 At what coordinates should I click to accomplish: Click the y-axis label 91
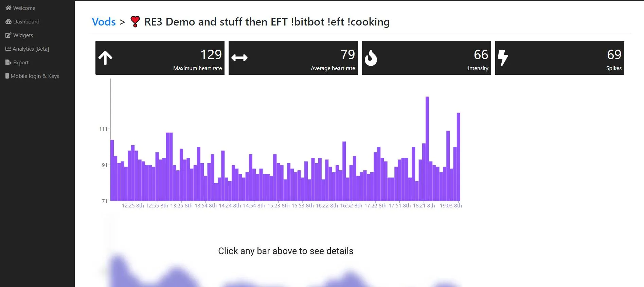pyautogui.click(x=105, y=165)
